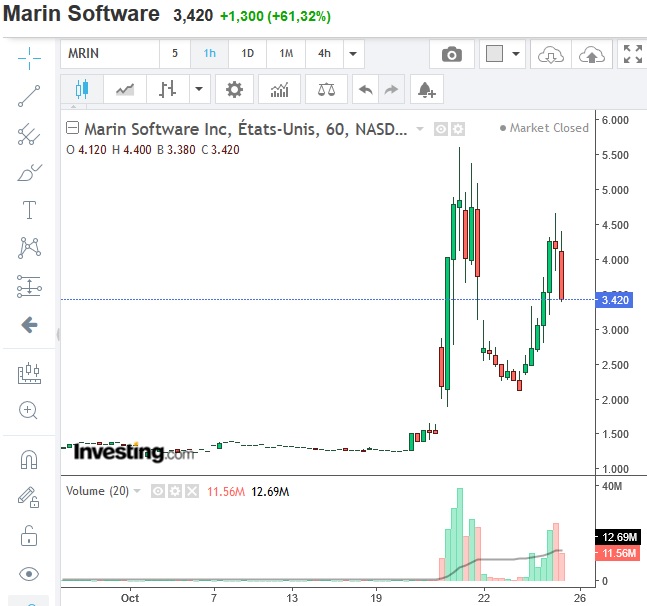Viewport: 647px width, 606px height.
Task: Click the 40M volume axis label
Action: point(612,486)
